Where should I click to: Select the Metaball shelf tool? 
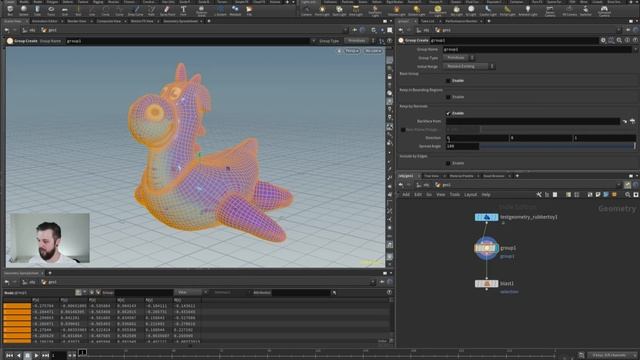point(235,11)
